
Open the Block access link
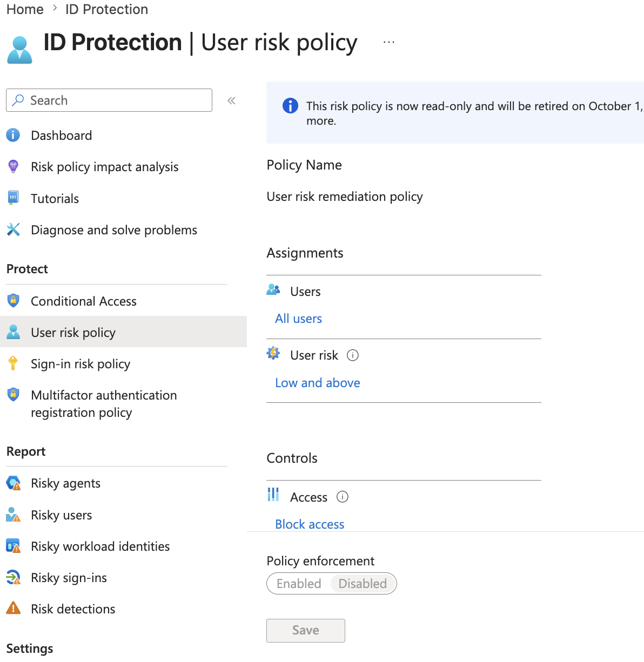pos(310,524)
